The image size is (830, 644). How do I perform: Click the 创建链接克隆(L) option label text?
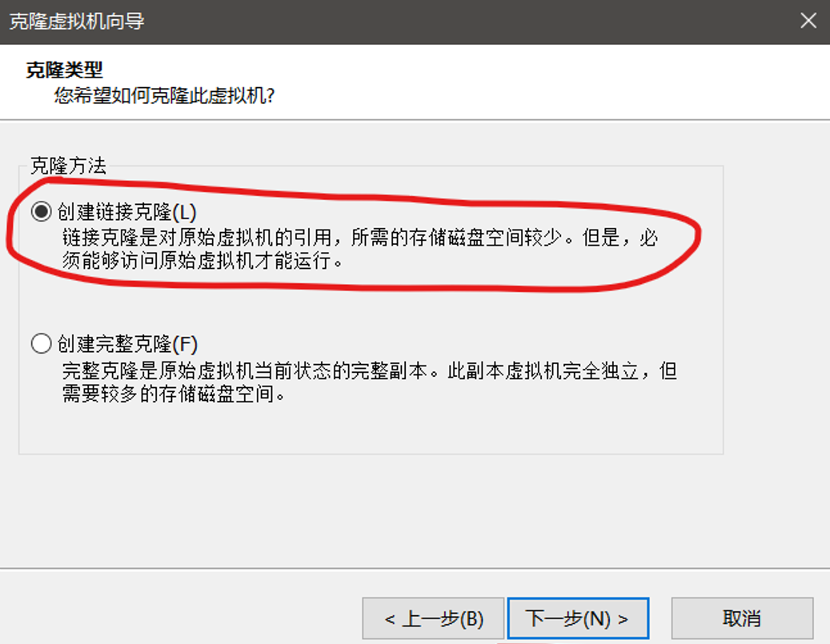[x=127, y=212]
